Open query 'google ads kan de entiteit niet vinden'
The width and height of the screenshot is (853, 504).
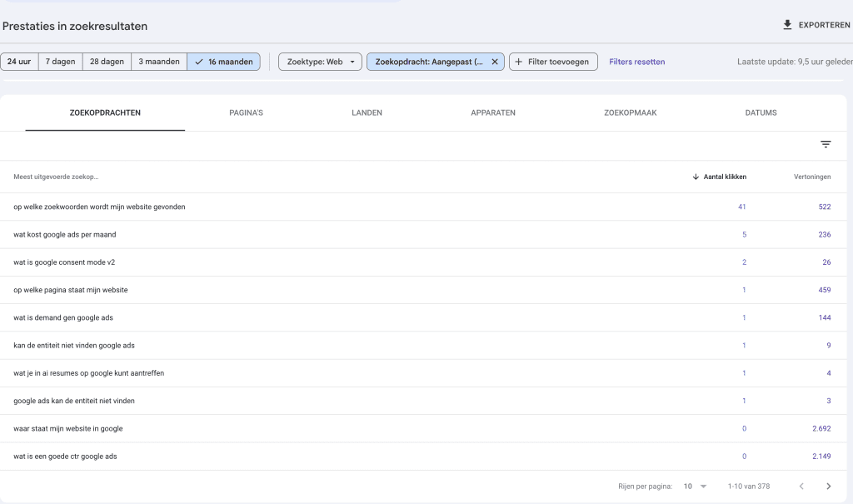point(74,402)
